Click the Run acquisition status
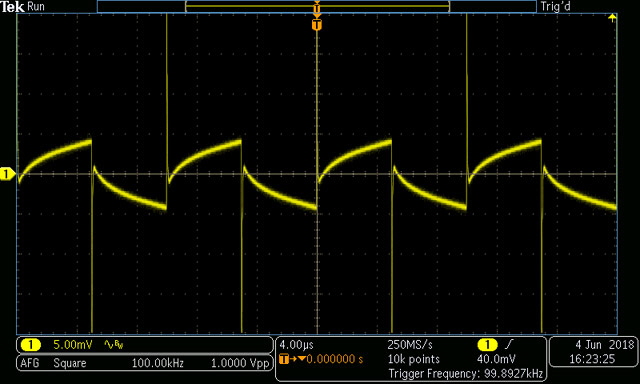This screenshot has height=384, width=640. [x=36, y=7]
